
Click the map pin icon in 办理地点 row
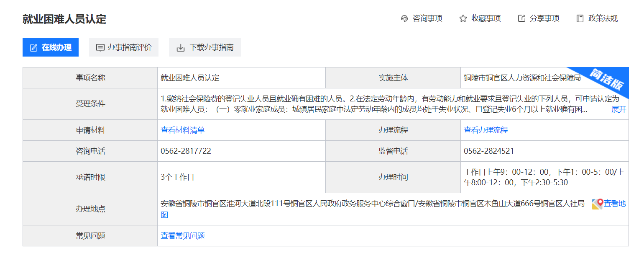tap(597, 204)
